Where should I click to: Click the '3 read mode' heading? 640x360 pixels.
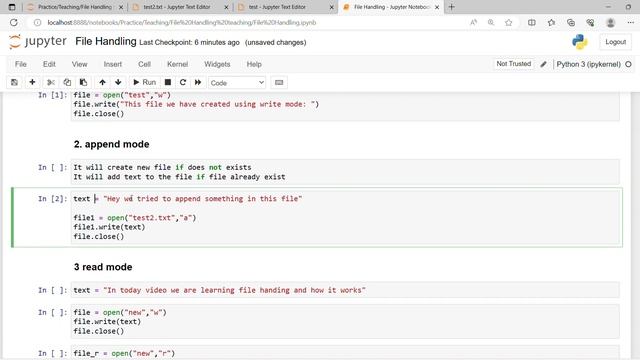(x=103, y=267)
